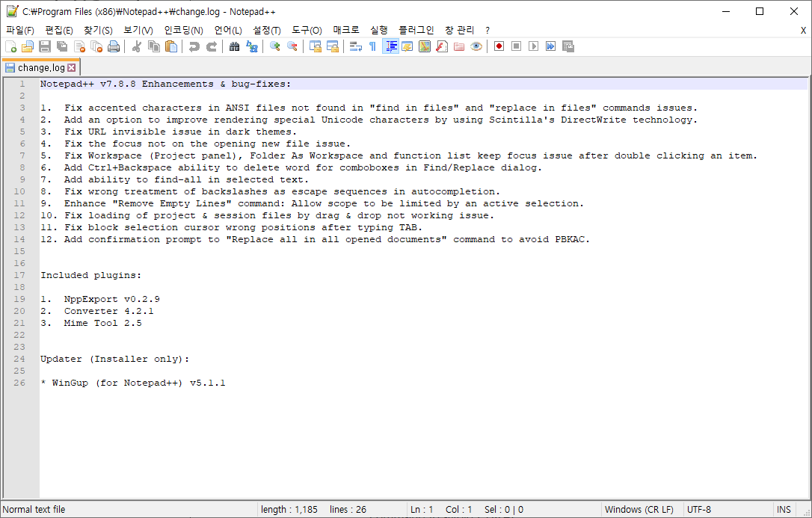
Task: Open the 플러그인 menu
Action: pos(416,31)
